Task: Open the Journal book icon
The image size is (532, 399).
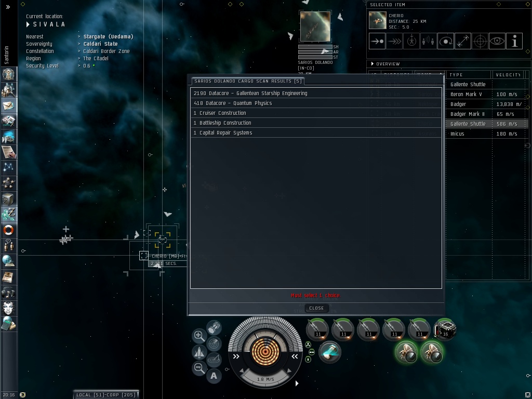Action: (x=8, y=277)
